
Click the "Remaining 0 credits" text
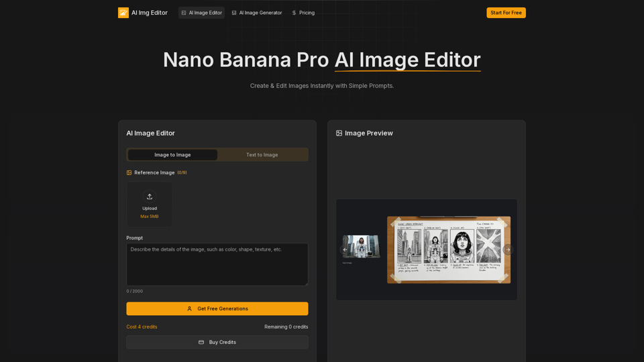pyautogui.click(x=286, y=326)
